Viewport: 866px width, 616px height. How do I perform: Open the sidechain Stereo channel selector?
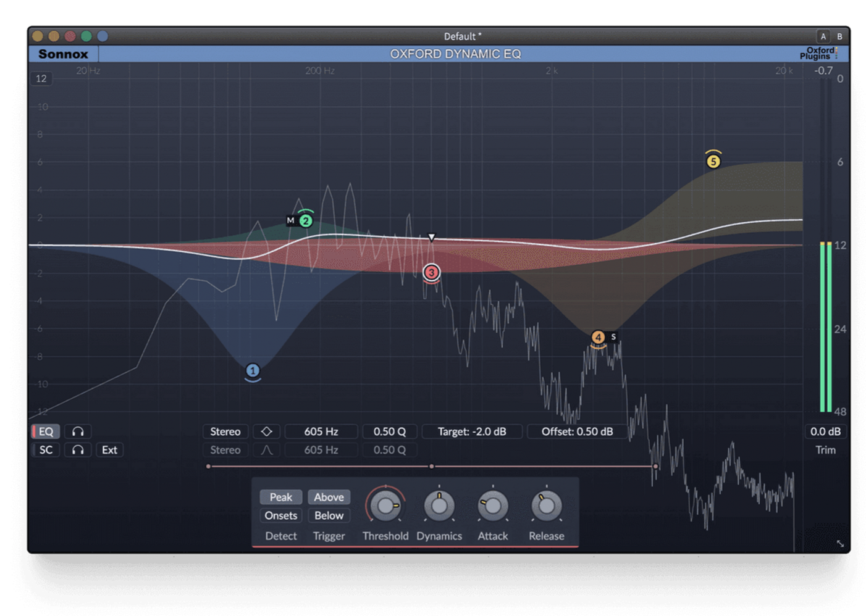[x=225, y=450]
